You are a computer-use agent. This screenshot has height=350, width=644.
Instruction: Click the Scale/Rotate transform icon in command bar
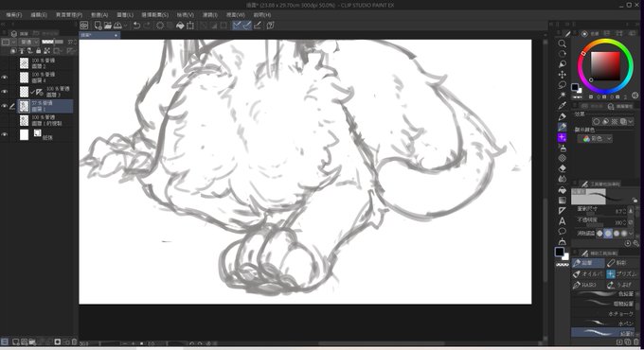click(190, 26)
